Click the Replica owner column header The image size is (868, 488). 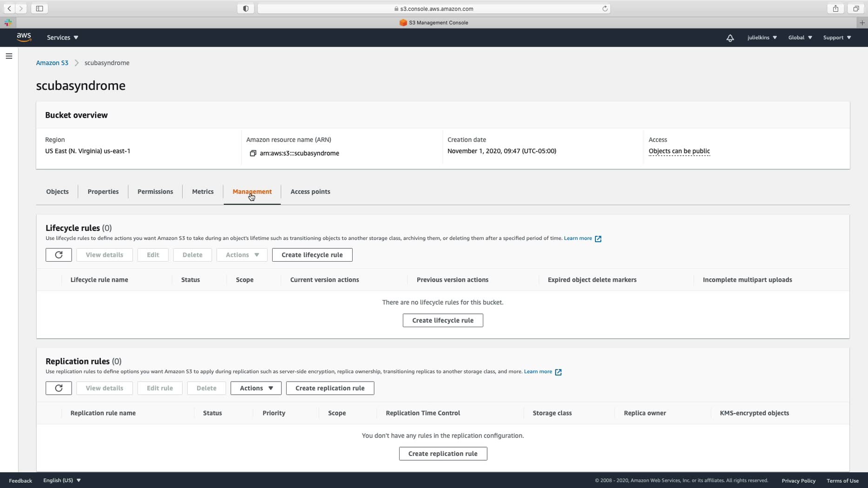pos(645,413)
